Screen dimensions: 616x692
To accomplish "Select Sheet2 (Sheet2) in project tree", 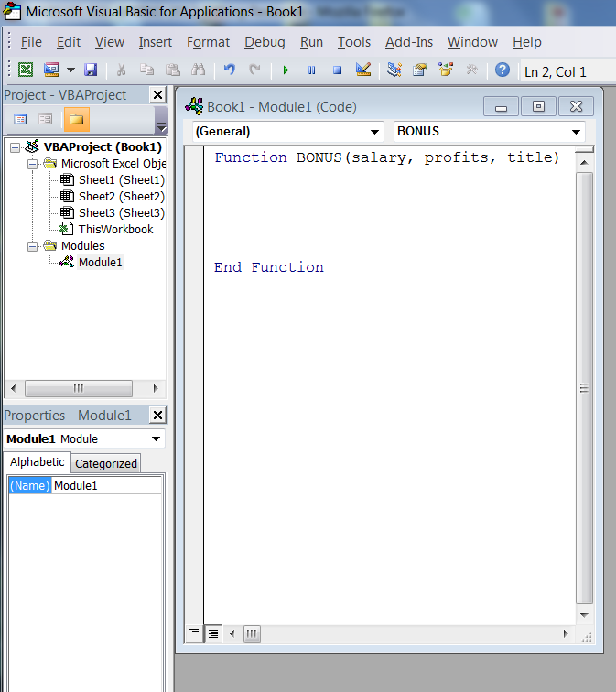I will (122, 197).
